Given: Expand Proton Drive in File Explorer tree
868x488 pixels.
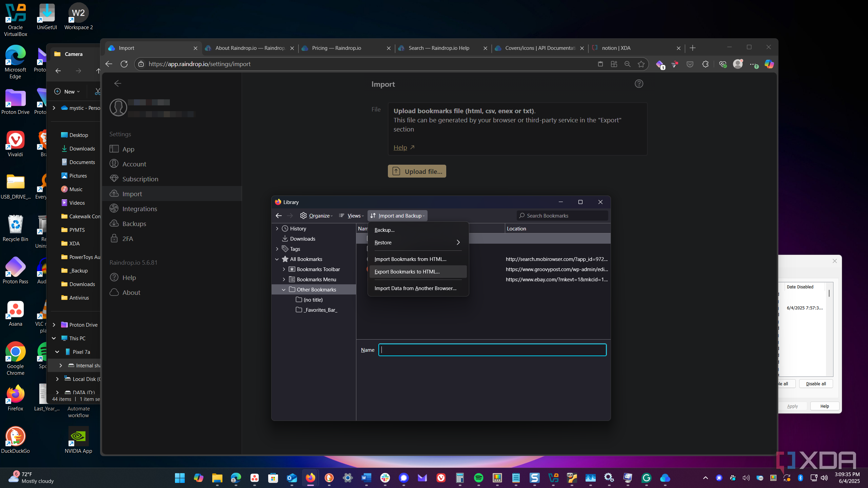Looking at the screenshot, I should 54,325.
